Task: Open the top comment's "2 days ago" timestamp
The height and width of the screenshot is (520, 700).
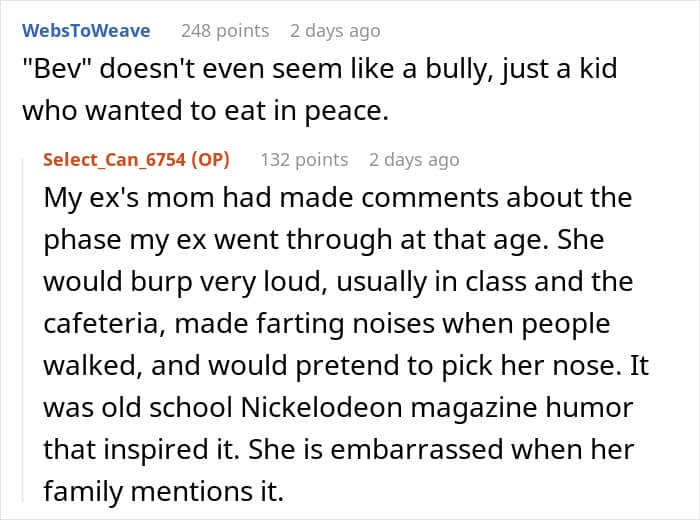Action: click(x=335, y=31)
